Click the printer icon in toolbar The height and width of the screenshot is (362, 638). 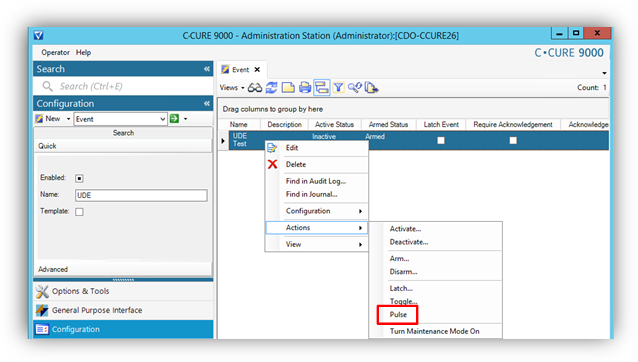point(305,87)
